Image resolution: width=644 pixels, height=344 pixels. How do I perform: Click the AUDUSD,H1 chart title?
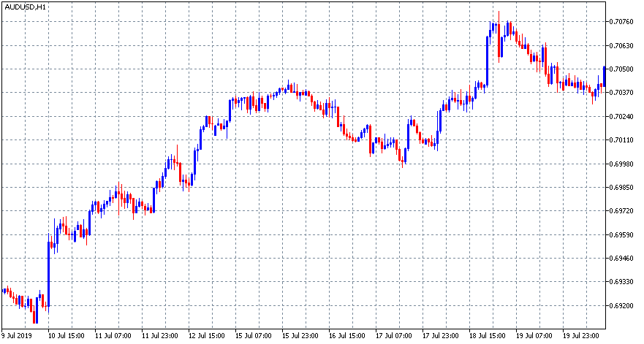(x=26, y=7)
